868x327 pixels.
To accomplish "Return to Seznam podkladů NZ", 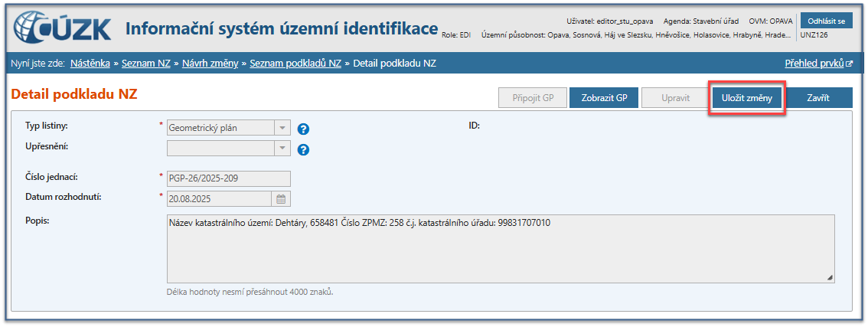I will (295, 64).
